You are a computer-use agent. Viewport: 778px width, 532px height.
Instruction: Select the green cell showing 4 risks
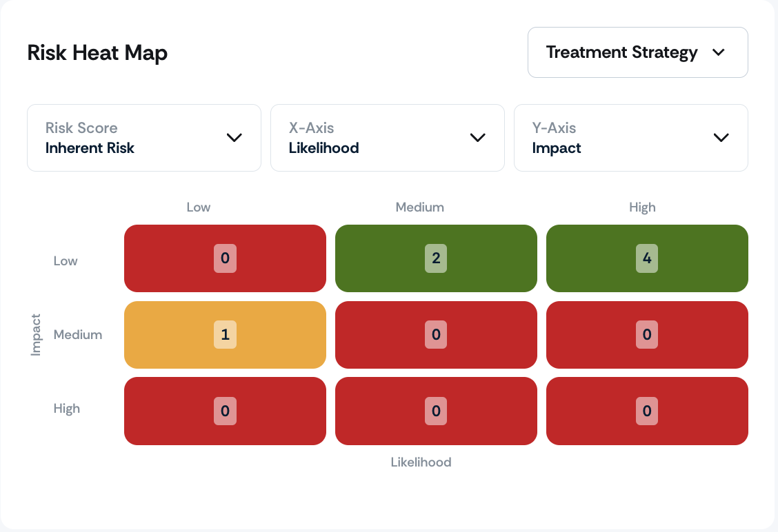[x=647, y=258]
